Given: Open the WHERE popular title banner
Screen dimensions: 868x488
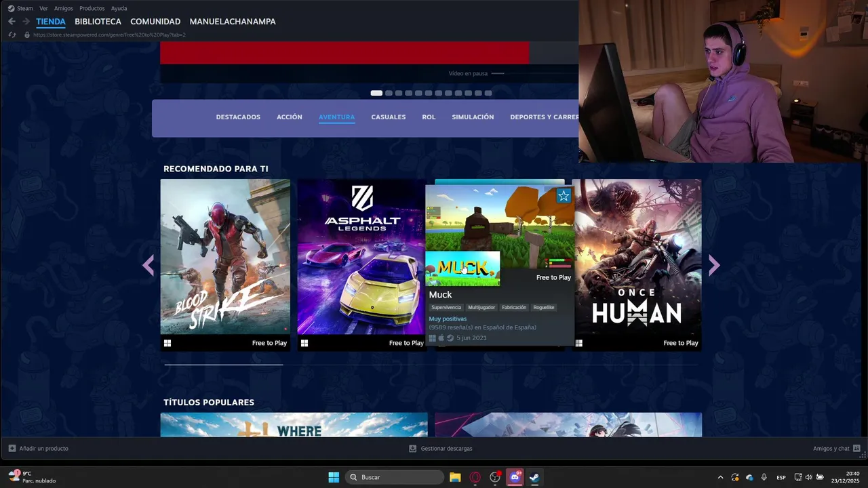Looking at the screenshot, I should pos(294,425).
